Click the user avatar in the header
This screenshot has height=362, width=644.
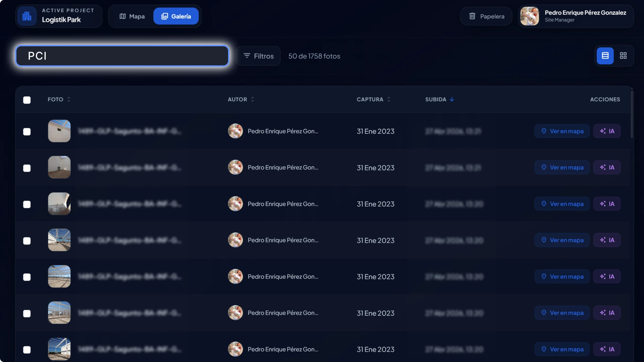[530, 16]
